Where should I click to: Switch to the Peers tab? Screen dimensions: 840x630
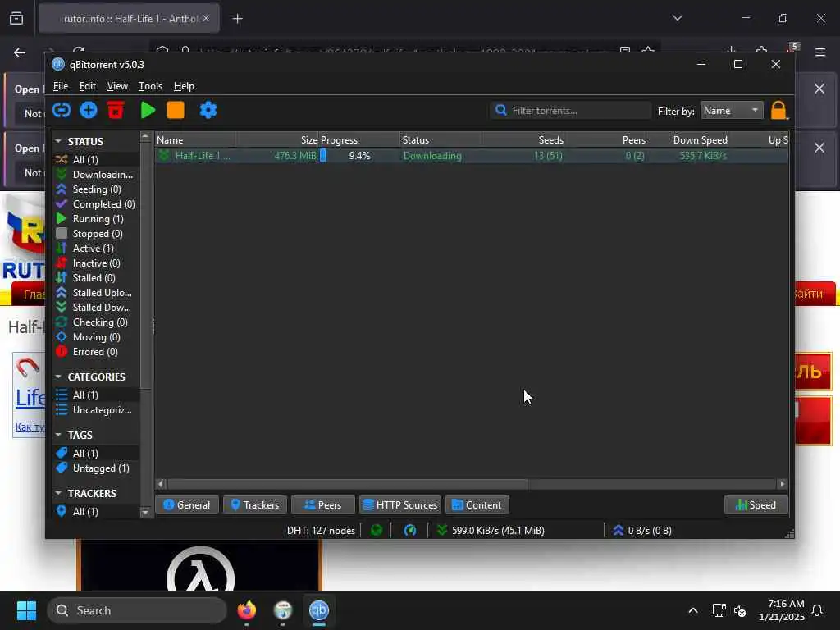point(322,504)
